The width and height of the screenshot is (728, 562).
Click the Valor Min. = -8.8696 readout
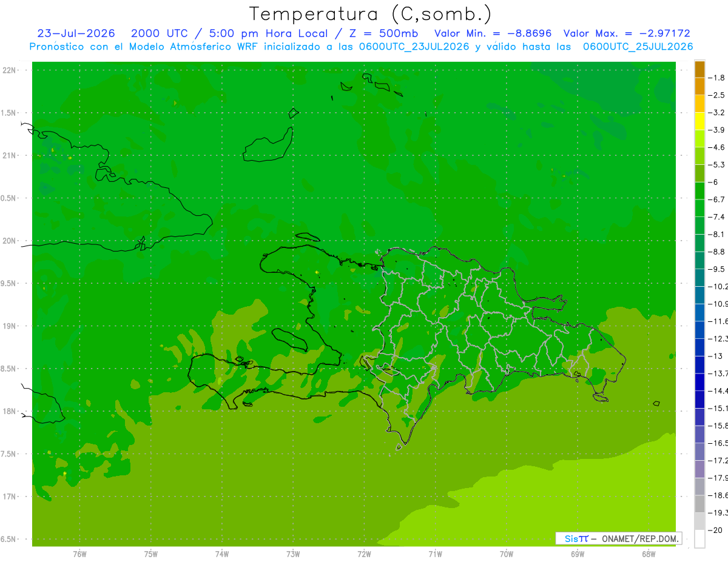point(493,33)
